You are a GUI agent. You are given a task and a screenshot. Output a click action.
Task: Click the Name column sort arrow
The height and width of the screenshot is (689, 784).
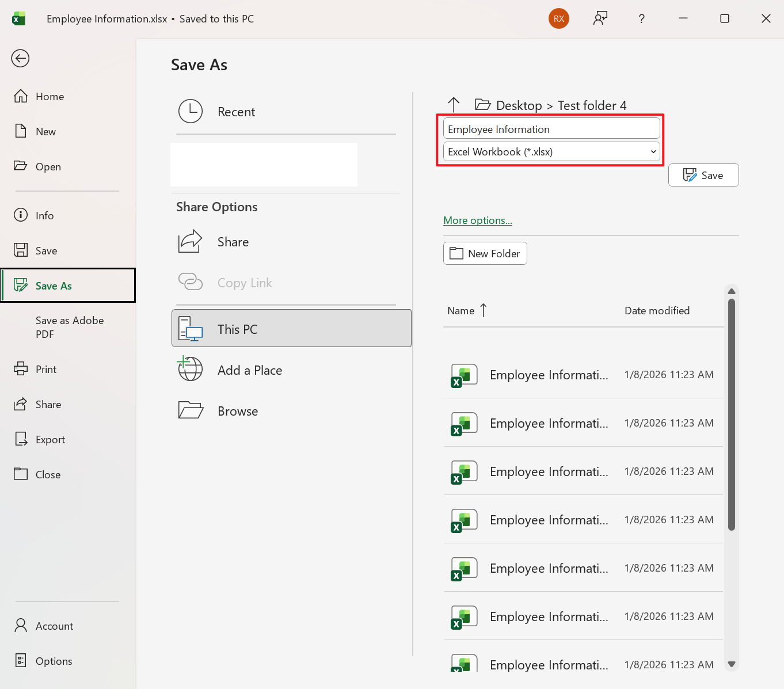point(482,310)
